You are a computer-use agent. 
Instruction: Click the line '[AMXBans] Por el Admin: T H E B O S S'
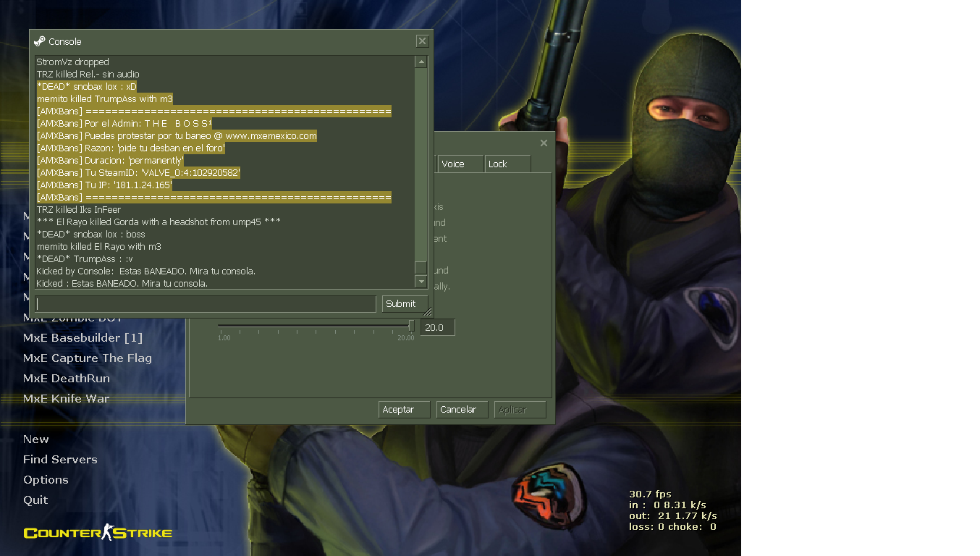tap(124, 124)
